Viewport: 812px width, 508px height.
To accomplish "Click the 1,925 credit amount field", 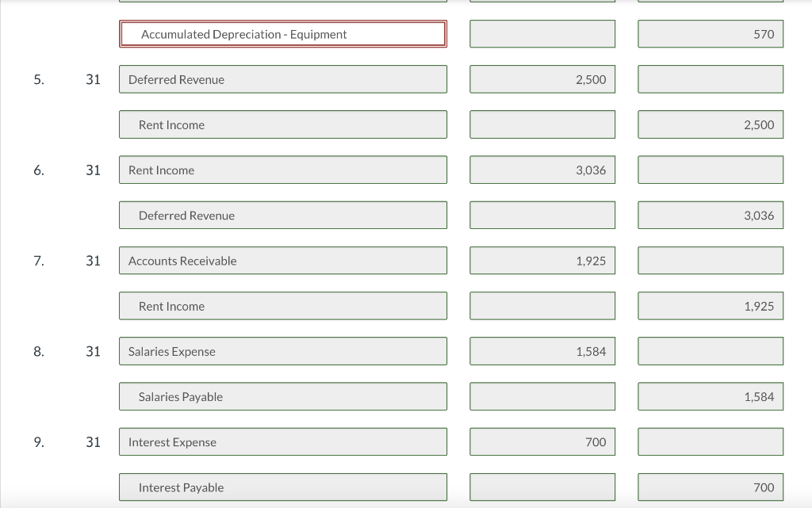I will (710, 305).
